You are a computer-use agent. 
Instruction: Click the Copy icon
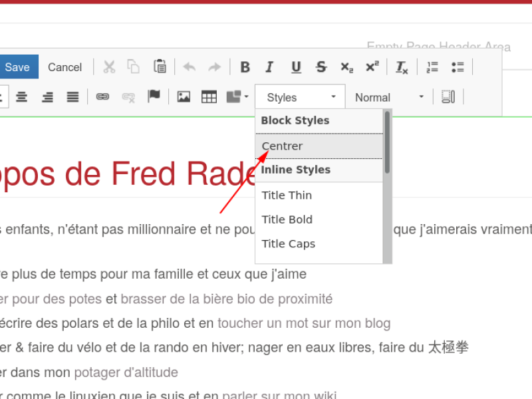(134, 67)
